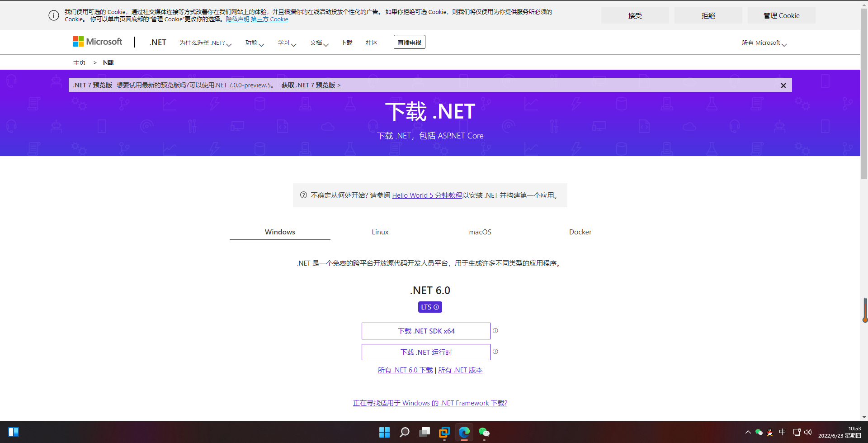Switch to the Docker tab

click(580, 232)
